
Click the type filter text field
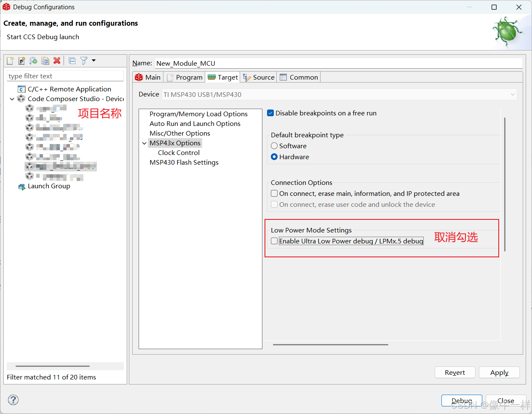point(65,76)
